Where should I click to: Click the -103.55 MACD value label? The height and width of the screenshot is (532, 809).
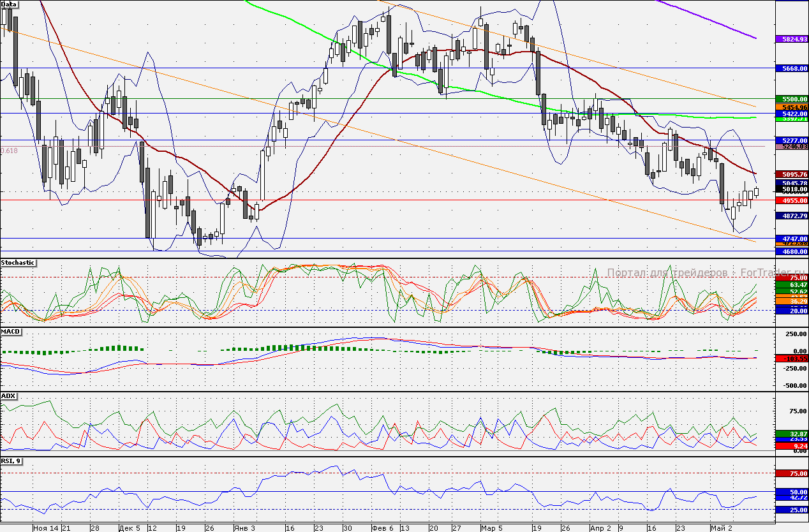tap(791, 359)
